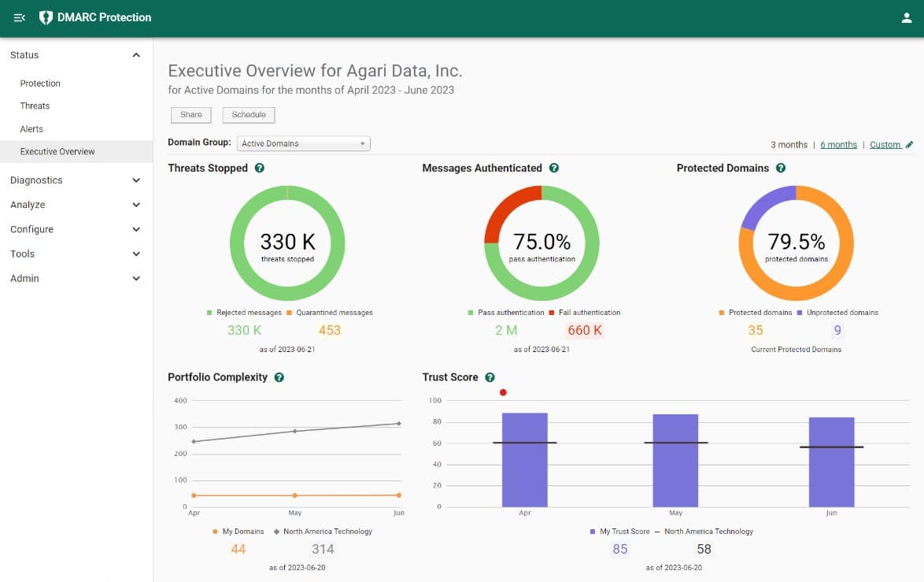Click North America Technology diamond legend marker

tap(276, 532)
